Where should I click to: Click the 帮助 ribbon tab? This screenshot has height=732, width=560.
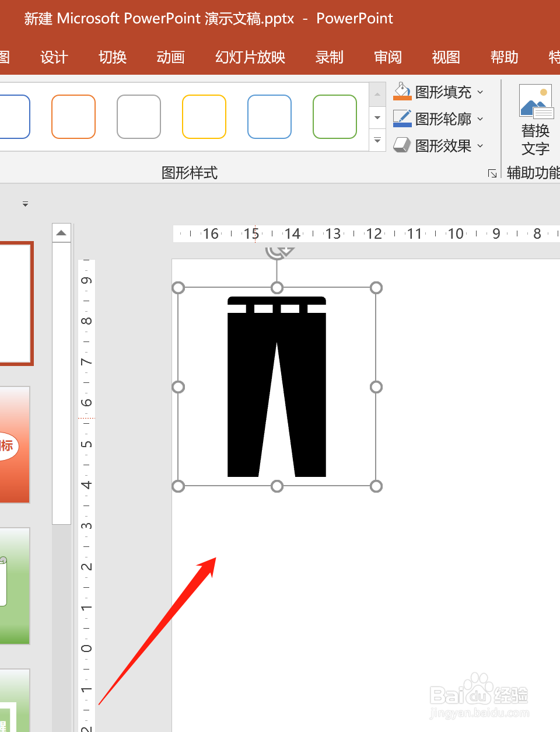click(503, 57)
